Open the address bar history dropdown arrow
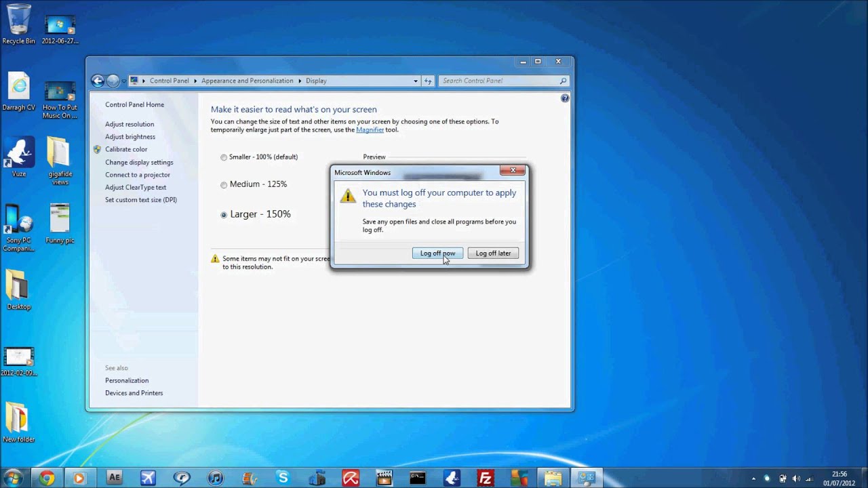The height and width of the screenshot is (488, 868). (x=416, y=81)
